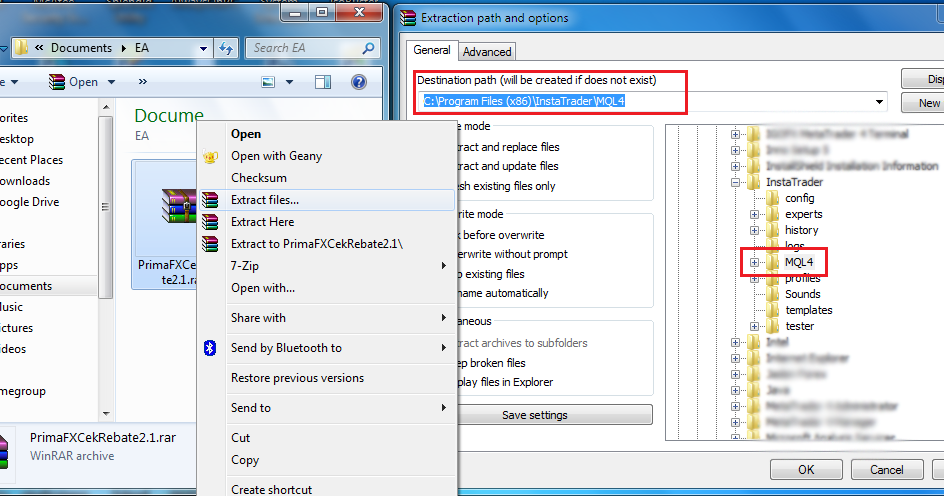Open Send by Bluetooth to submenu
The image size is (944, 496).
point(327,348)
